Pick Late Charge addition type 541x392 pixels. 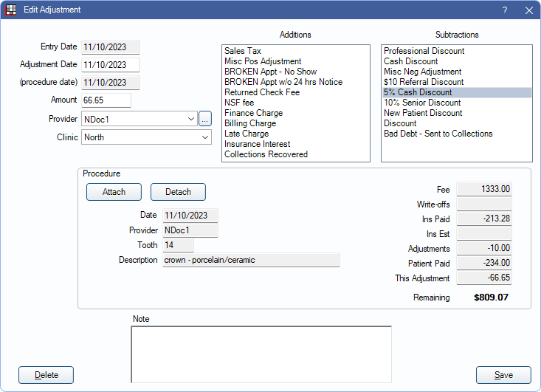tap(247, 134)
